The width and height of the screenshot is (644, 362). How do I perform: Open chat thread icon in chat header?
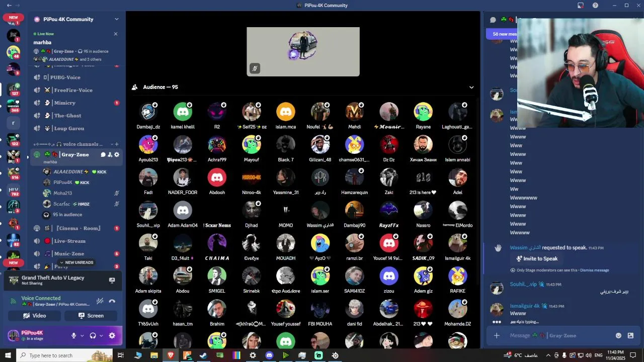493,20
